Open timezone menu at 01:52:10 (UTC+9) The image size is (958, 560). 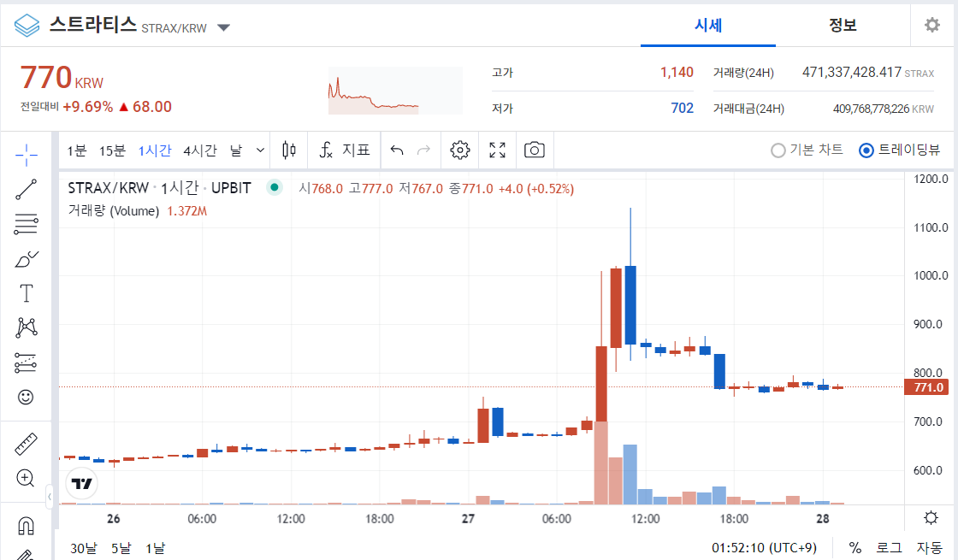[x=764, y=548]
